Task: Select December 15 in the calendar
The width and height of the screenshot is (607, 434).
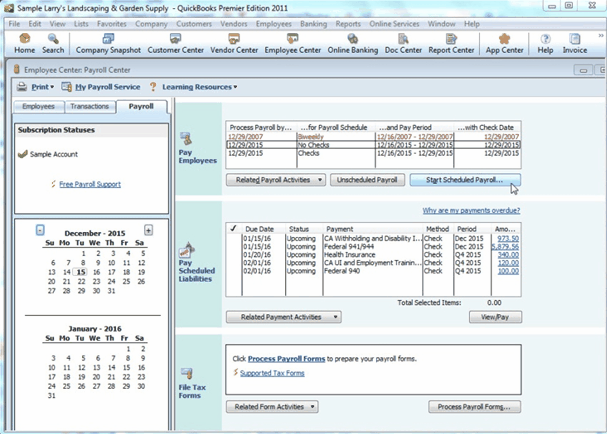Action: pyautogui.click(x=81, y=272)
